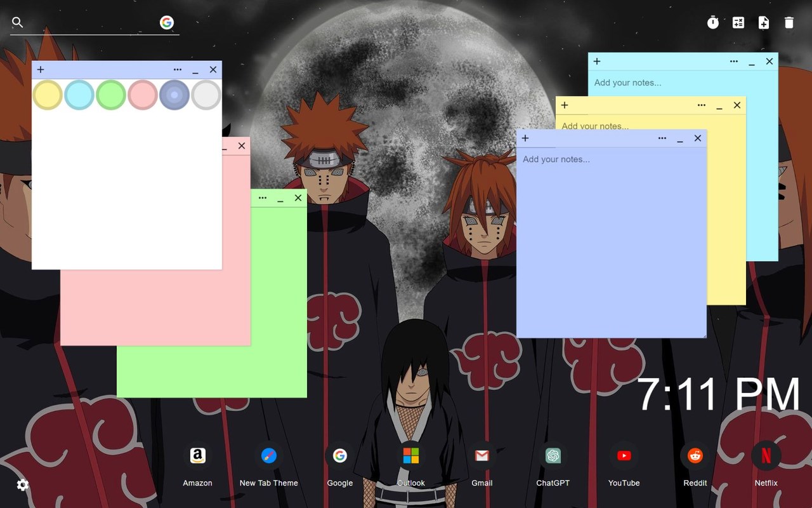
Task: Close the green note
Action: 298,198
